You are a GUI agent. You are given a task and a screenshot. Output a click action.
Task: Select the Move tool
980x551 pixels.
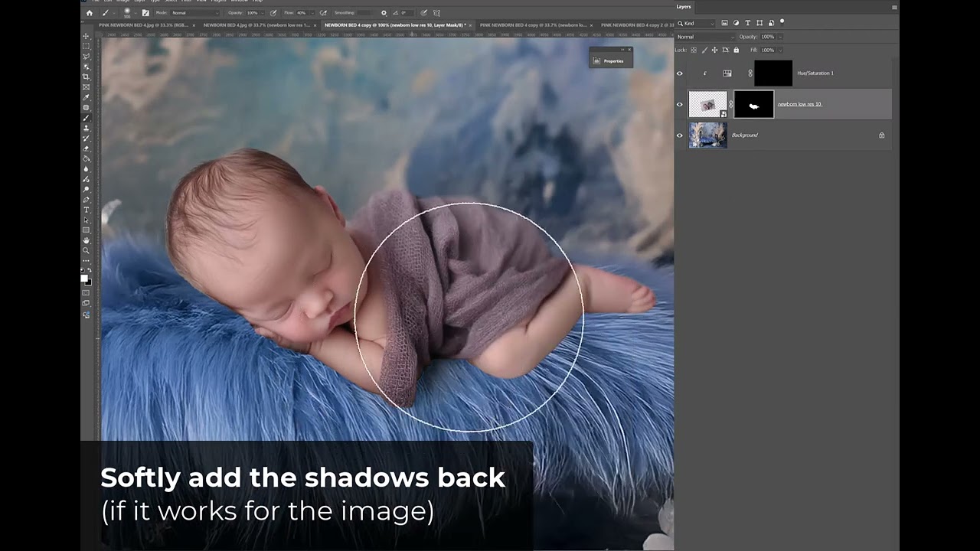click(x=86, y=36)
